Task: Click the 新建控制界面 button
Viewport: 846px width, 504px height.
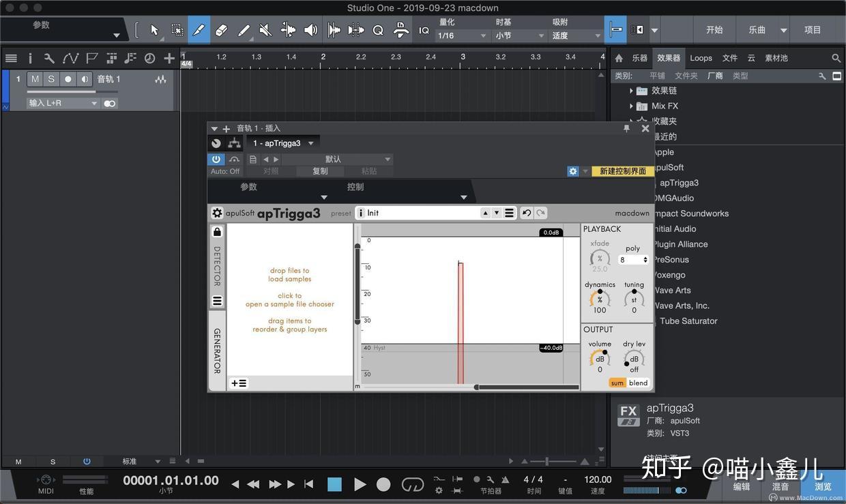Action: point(622,171)
